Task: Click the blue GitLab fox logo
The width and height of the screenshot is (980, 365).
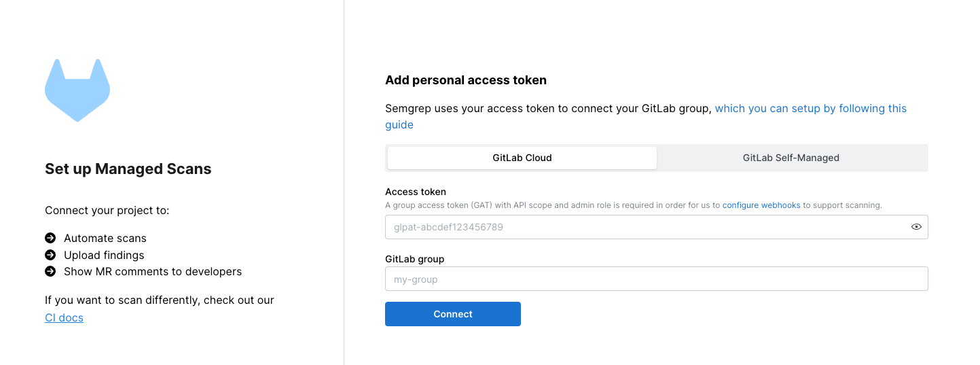Action: (x=77, y=90)
